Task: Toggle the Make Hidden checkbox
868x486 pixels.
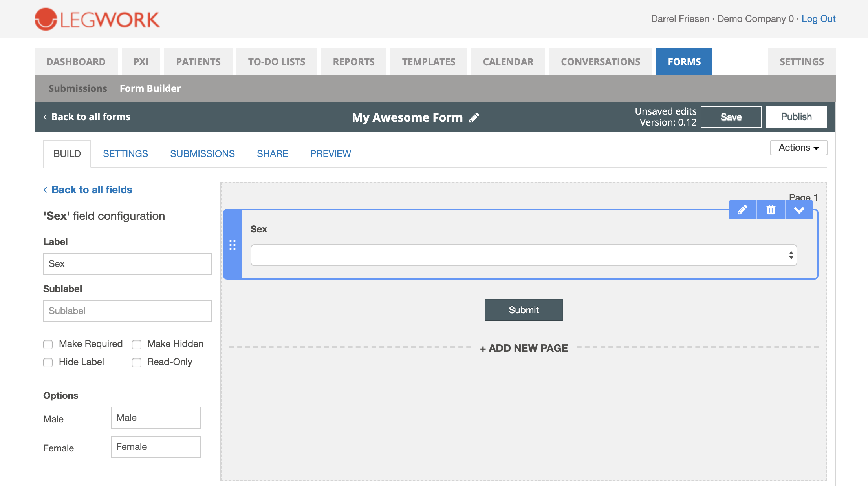Action: click(x=137, y=344)
